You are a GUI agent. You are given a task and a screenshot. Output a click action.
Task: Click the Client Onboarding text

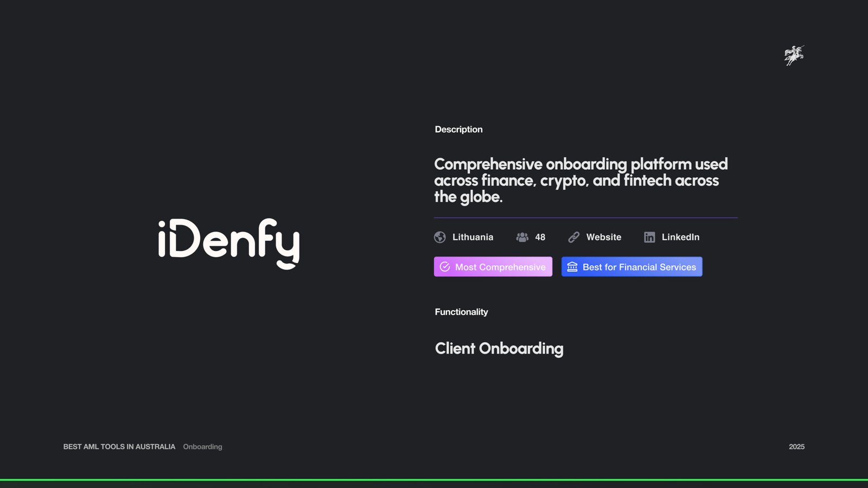click(x=499, y=349)
